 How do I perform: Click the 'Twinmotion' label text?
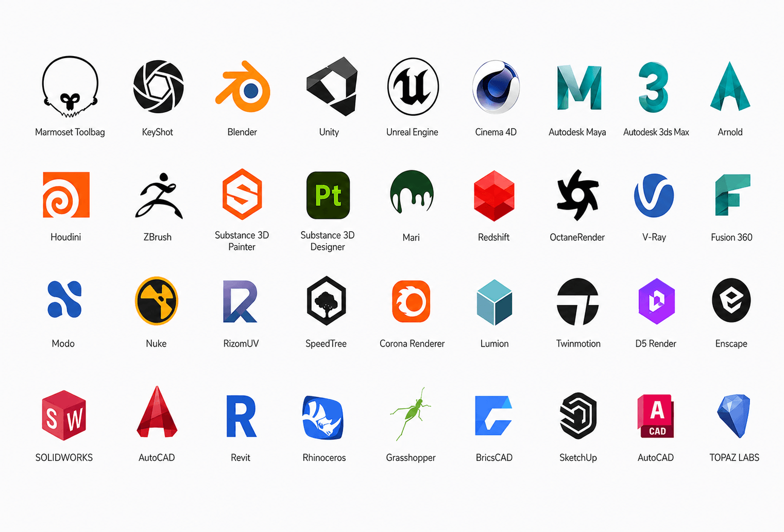pyautogui.click(x=578, y=344)
